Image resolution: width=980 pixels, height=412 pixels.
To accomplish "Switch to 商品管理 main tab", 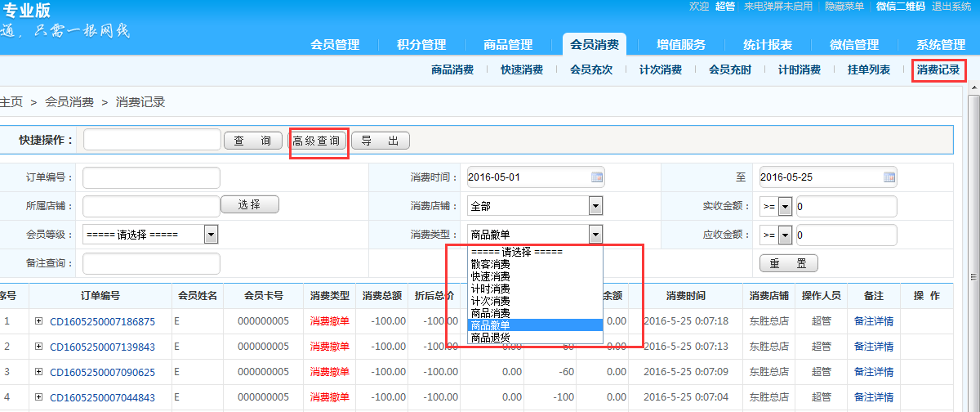I will pos(508,45).
